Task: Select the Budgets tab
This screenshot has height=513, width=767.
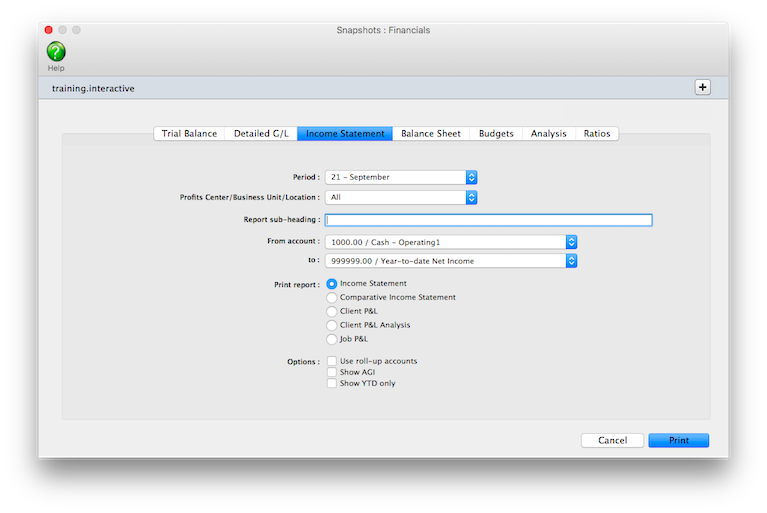Action: [496, 133]
